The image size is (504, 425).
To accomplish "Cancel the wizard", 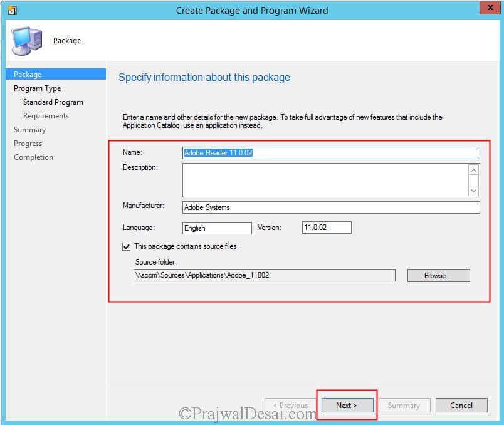I will [461, 405].
